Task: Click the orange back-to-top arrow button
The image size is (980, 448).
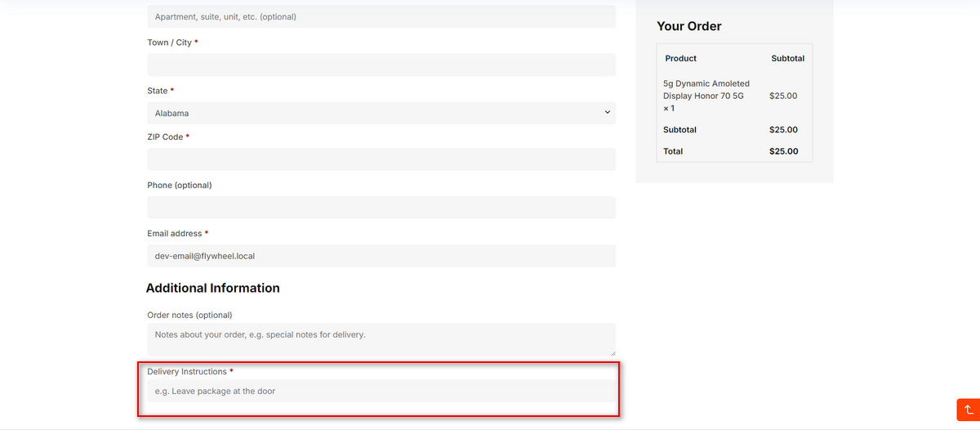Action: pos(968,410)
